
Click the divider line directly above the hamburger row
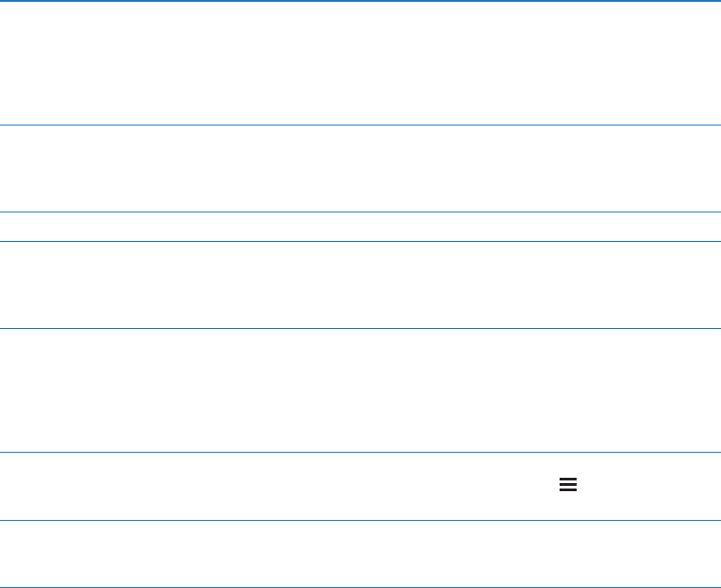pyautogui.click(x=360, y=452)
